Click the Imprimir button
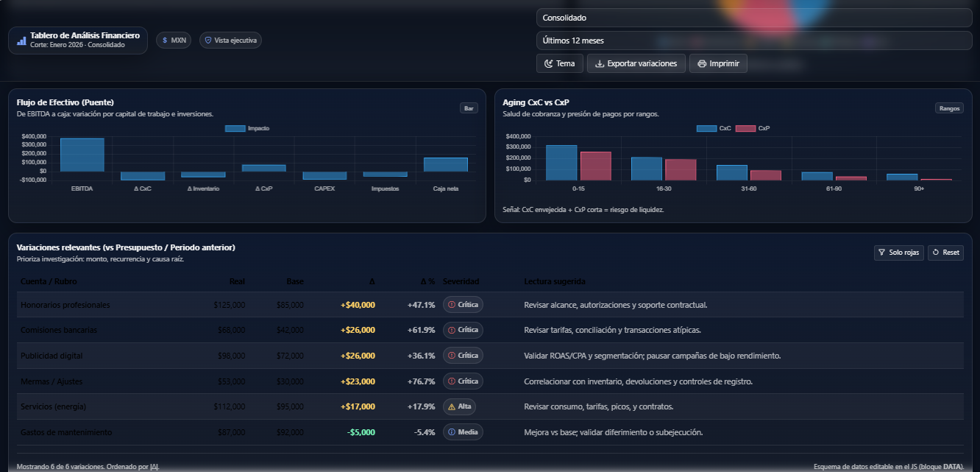The image size is (980, 472). pyautogui.click(x=718, y=63)
